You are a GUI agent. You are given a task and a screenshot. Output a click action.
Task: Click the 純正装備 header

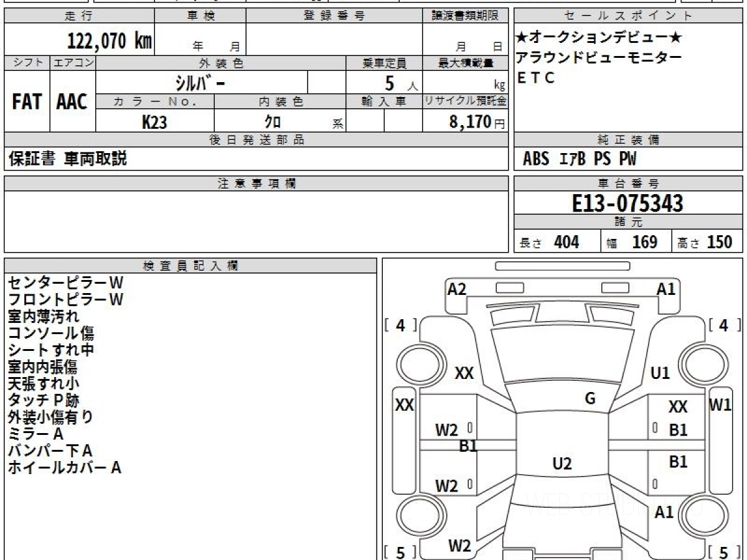click(x=628, y=140)
